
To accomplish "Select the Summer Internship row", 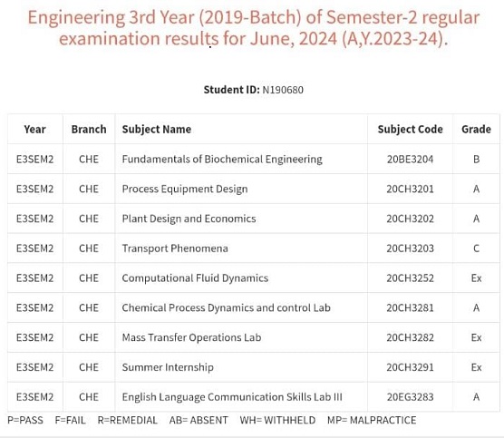I will coord(254,367).
